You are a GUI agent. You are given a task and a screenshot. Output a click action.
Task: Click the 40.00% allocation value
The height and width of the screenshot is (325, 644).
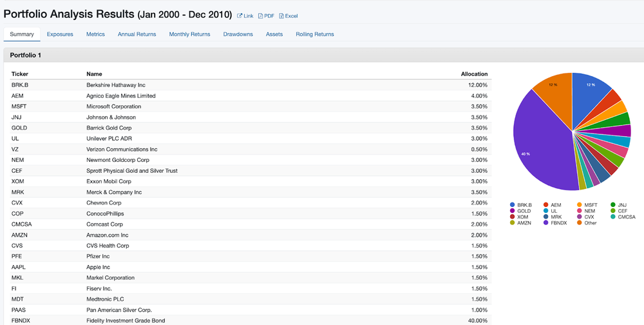(x=478, y=320)
